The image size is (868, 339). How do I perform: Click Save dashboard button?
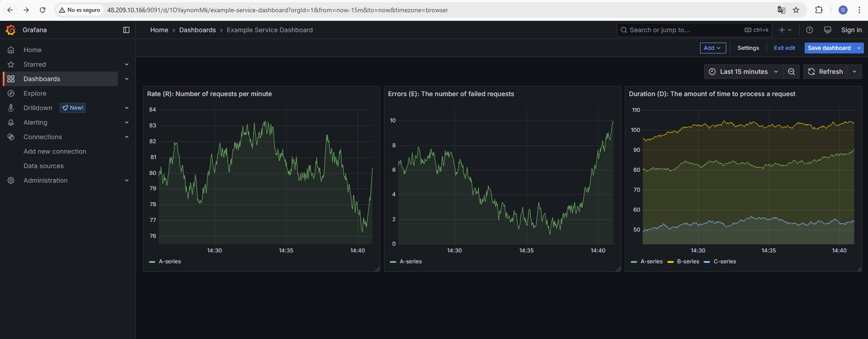point(829,48)
